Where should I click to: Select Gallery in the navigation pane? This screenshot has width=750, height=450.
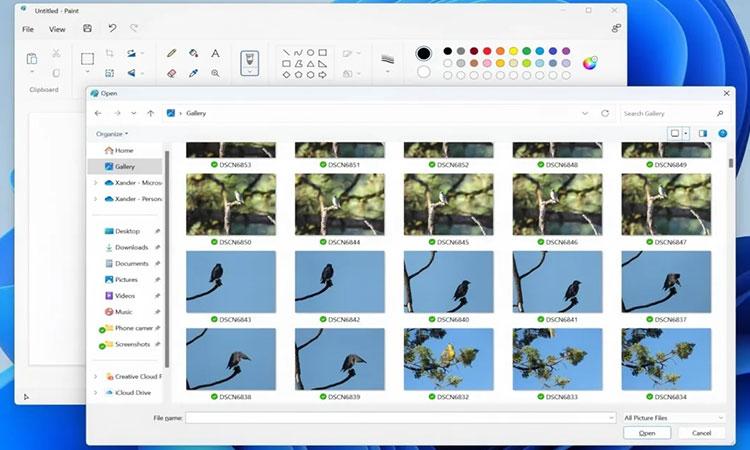tap(125, 166)
